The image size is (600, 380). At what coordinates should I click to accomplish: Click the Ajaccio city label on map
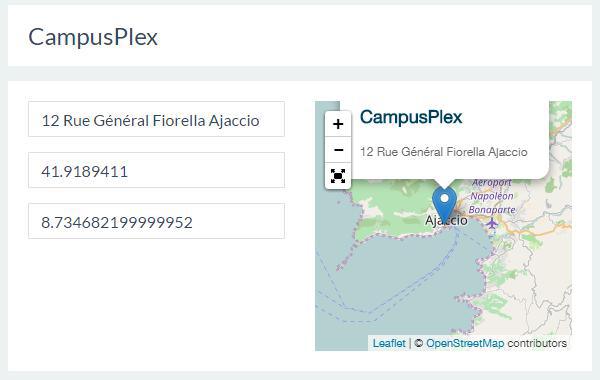446,221
